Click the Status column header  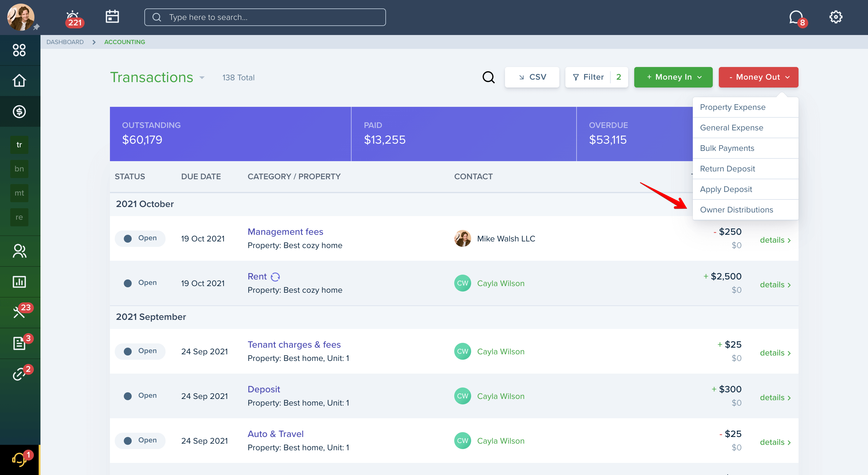pos(130,177)
